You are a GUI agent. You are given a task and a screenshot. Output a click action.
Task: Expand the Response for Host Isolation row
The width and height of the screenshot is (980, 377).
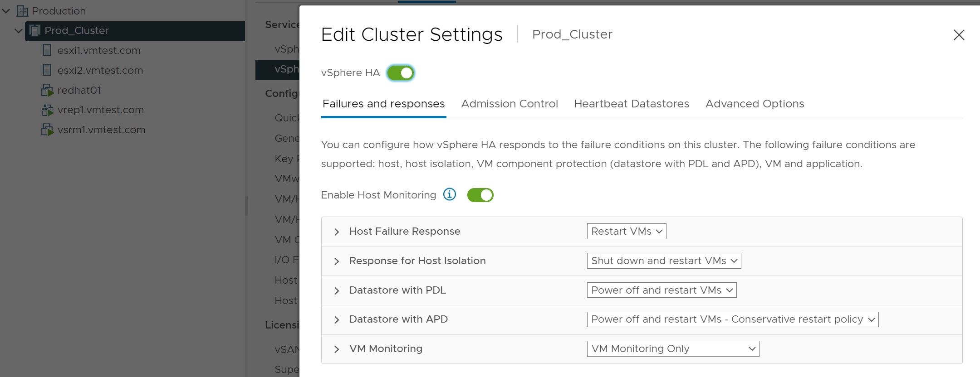tap(337, 261)
